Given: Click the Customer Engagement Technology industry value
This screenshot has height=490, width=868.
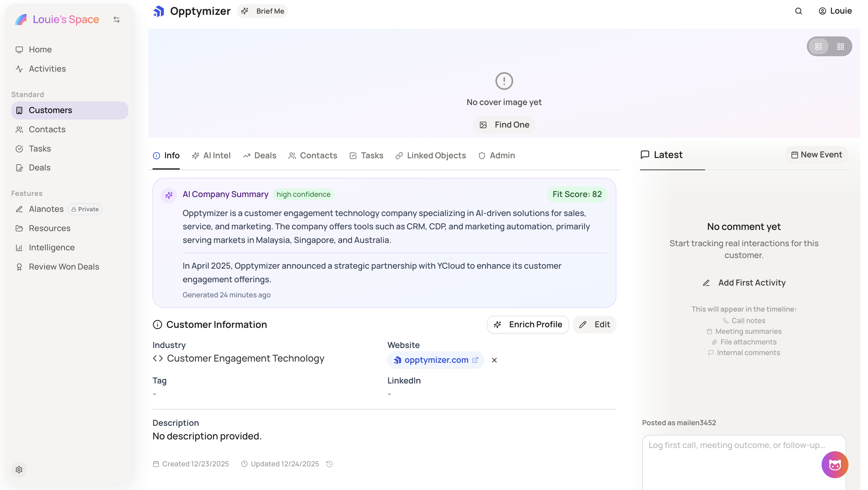Looking at the screenshot, I should pyautogui.click(x=246, y=358).
